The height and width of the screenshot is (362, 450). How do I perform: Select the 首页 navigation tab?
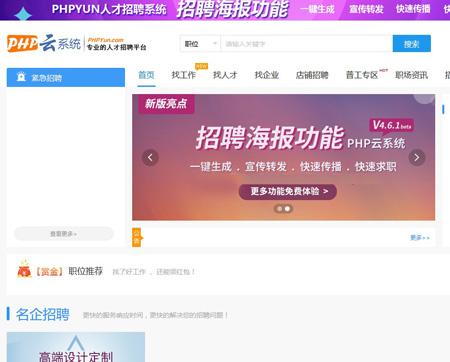click(x=146, y=75)
